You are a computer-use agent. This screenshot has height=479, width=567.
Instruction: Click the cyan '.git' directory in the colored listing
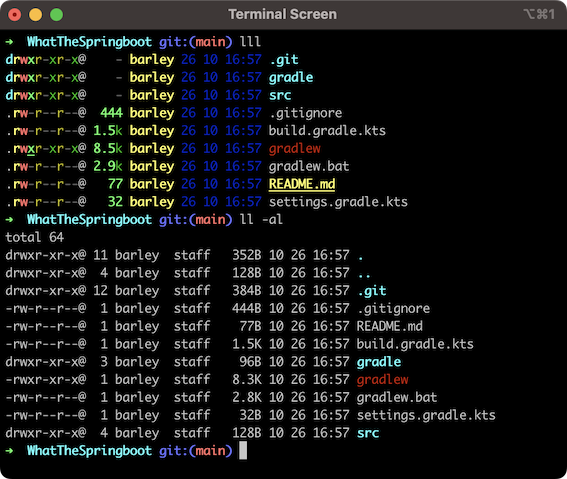click(x=284, y=60)
